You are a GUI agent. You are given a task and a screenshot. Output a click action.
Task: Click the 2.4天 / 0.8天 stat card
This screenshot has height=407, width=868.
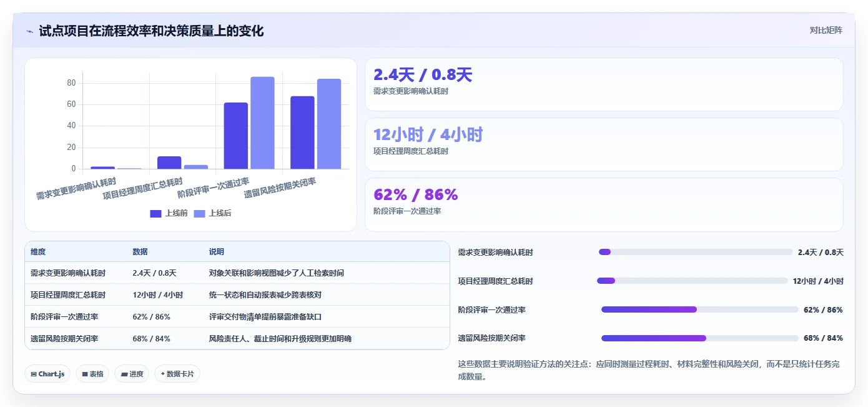point(604,84)
